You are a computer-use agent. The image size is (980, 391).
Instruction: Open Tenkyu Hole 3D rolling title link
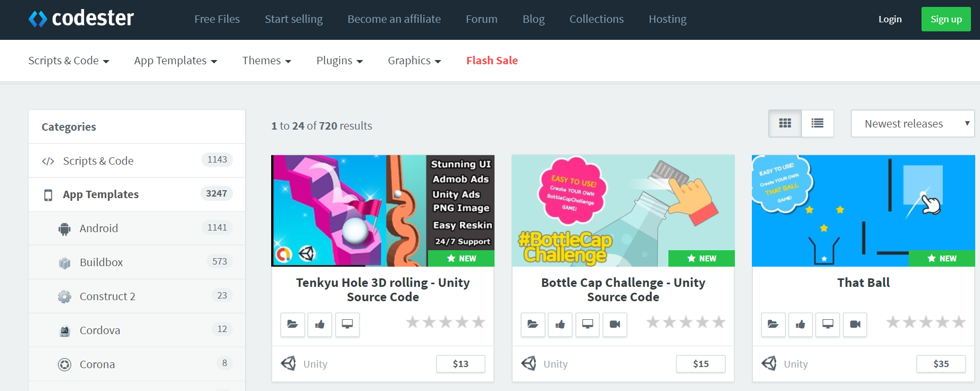point(383,290)
